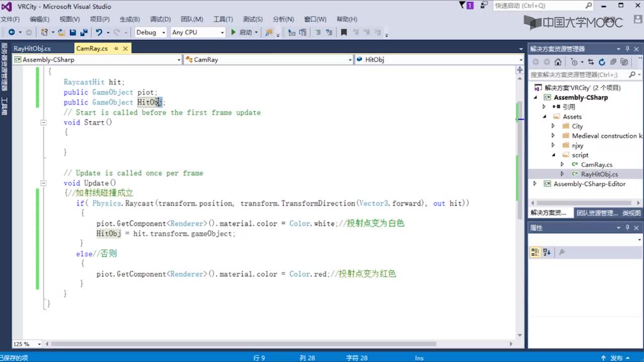The image size is (644, 362).
Task: Toggle auto hide pin on Properties panel
Action: tap(627, 228)
